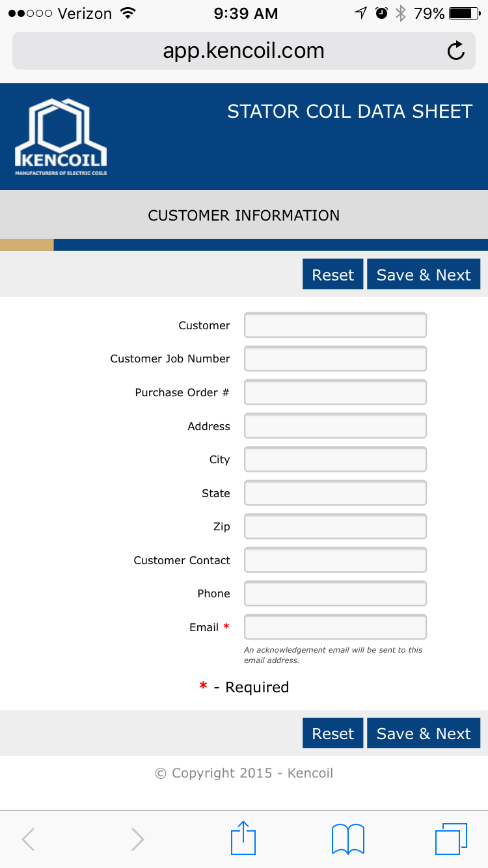Image resolution: width=488 pixels, height=868 pixels.
Task: Tap the Zip input field
Action: [335, 526]
